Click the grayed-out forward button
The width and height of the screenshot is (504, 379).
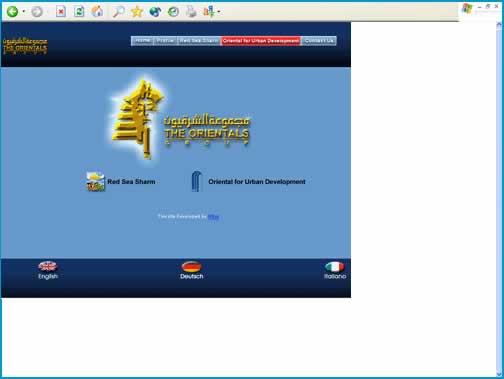pyautogui.click(x=37, y=12)
